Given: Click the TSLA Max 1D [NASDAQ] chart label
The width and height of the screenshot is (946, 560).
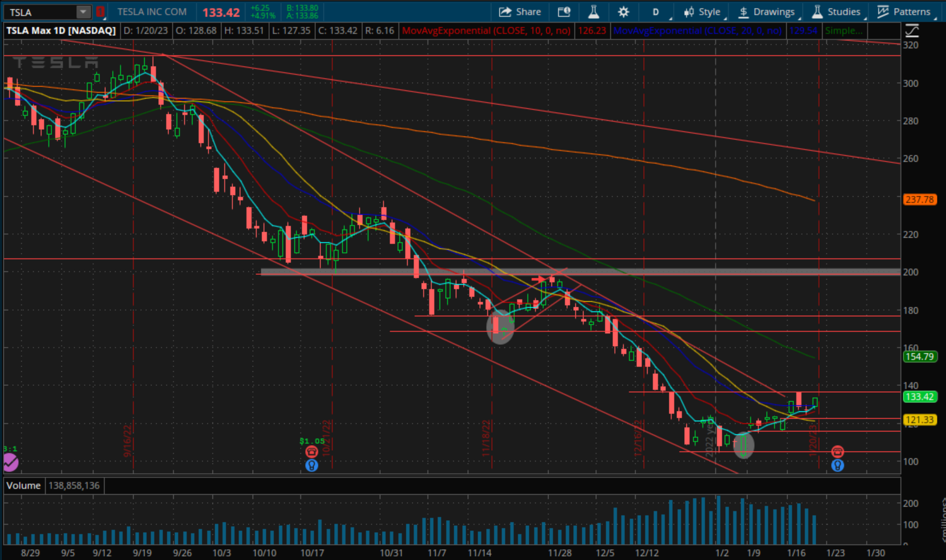Looking at the screenshot, I should pos(61,31).
